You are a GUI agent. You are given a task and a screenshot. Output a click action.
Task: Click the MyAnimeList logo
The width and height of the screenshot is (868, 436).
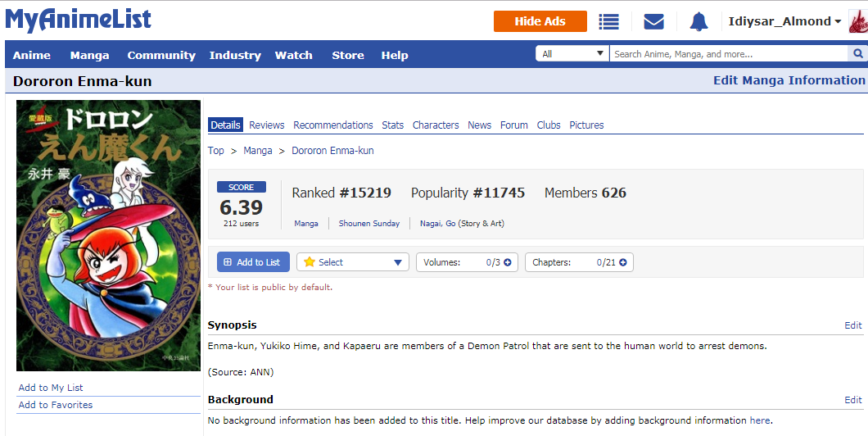pyautogui.click(x=78, y=20)
